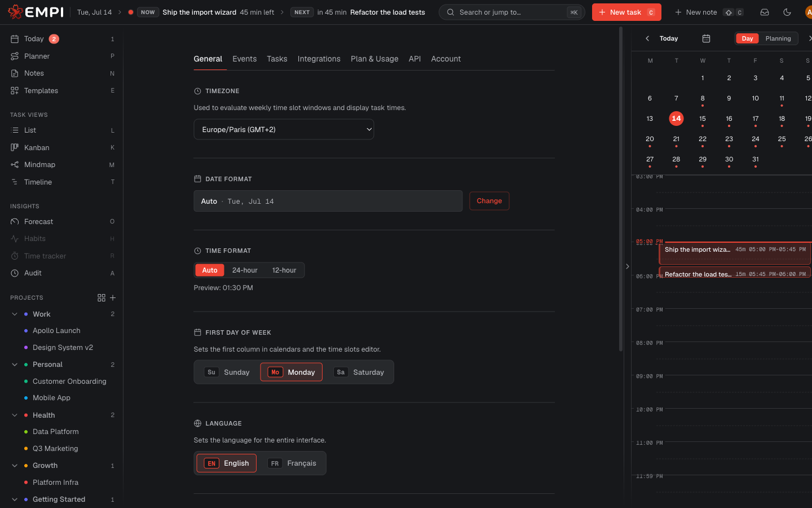Open Habits insights
812x508 pixels.
pyautogui.click(x=62, y=239)
